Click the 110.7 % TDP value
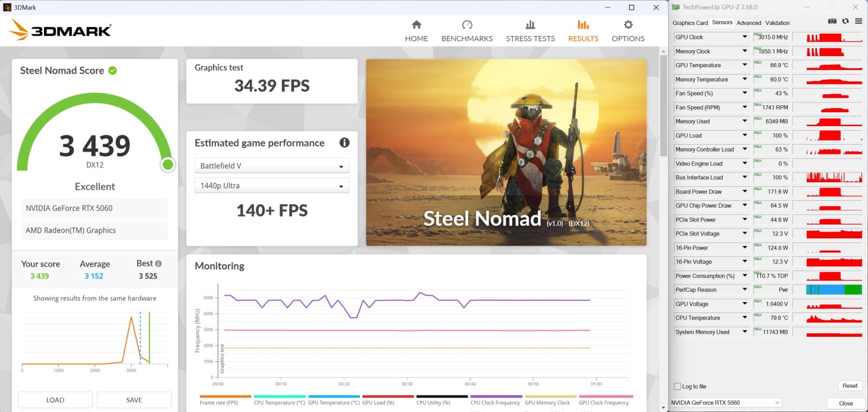 tap(772, 276)
